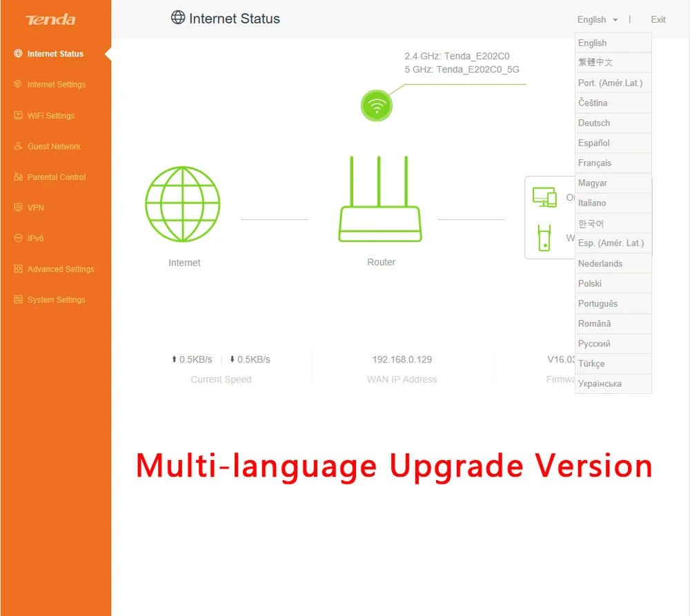This screenshot has height=616, width=690.
Task: Click the Current Speed label
Action: (221, 379)
